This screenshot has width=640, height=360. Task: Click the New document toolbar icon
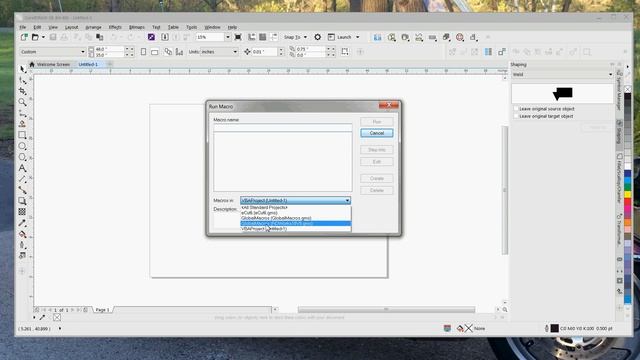coord(24,37)
